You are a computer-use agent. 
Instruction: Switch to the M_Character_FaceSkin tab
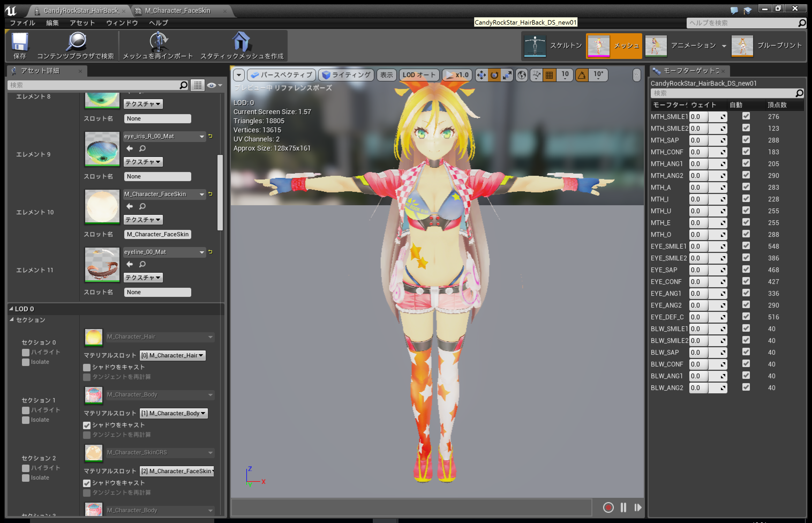click(x=178, y=10)
